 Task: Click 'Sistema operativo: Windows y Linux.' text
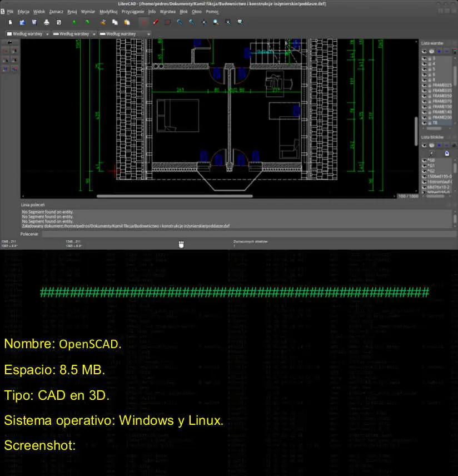tap(114, 420)
